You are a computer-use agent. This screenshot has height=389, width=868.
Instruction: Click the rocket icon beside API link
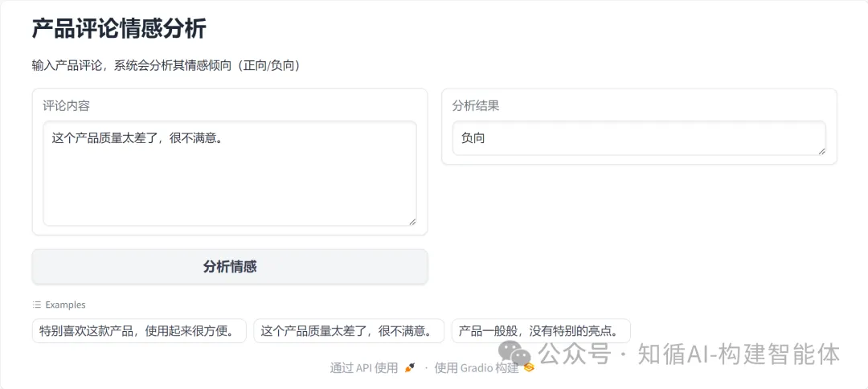410,367
